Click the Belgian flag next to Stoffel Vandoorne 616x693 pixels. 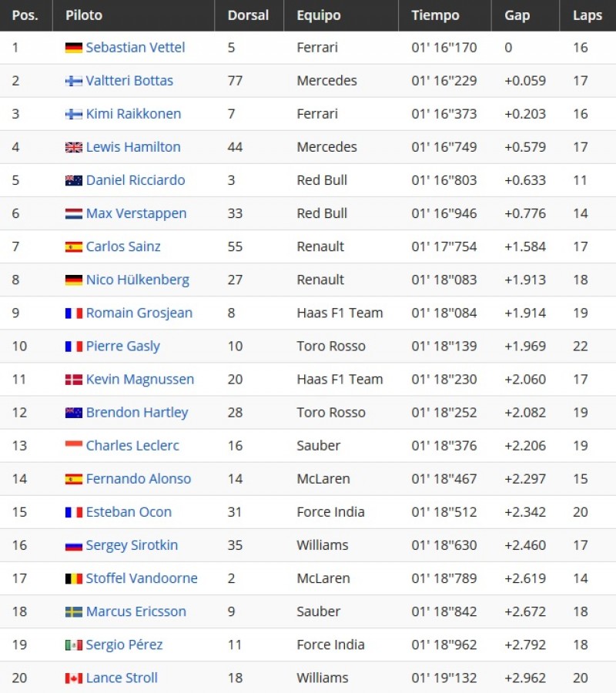coord(74,578)
